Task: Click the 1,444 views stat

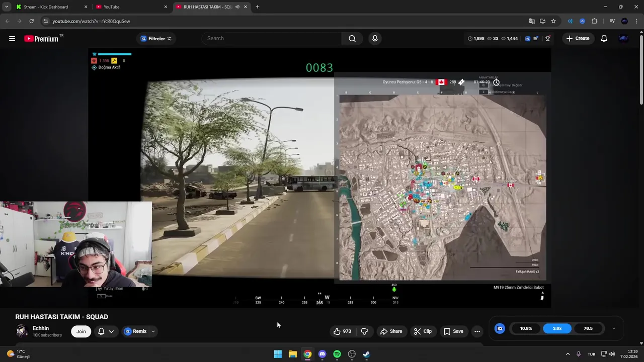Action: (x=509, y=38)
